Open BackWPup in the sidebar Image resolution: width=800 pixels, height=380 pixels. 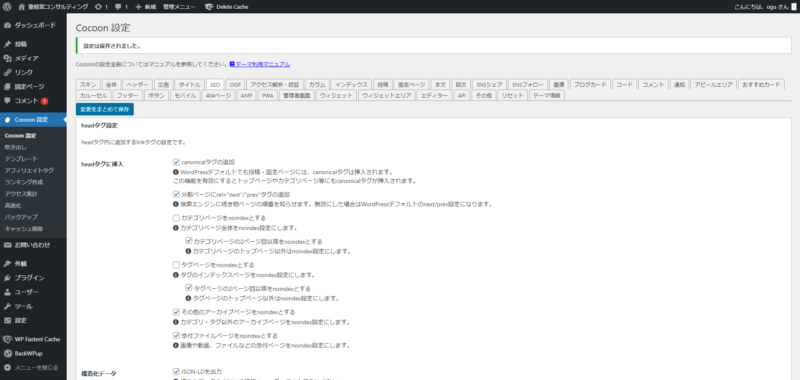click(33, 353)
